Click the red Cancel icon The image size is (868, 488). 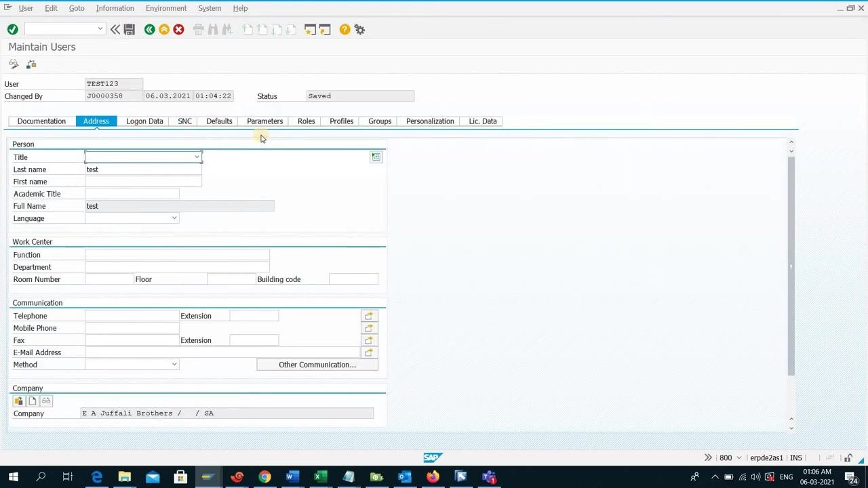point(178,29)
